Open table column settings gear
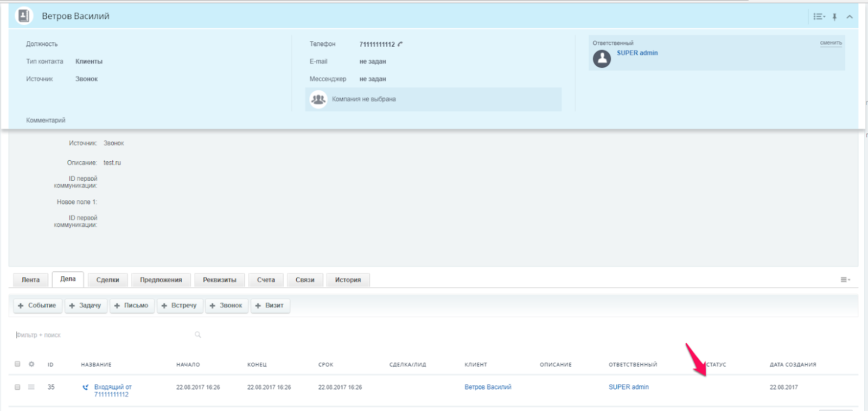The height and width of the screenshot is (411, 868). coord(31,364)
